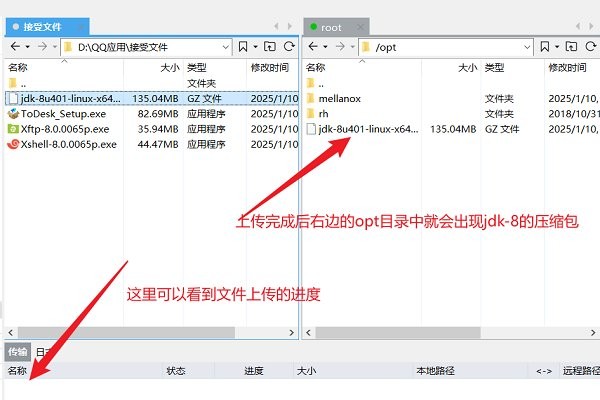Viewport: 600px width, 400px height.
Task: Open parent '..' entry in remote list
Action: (452, 83)
